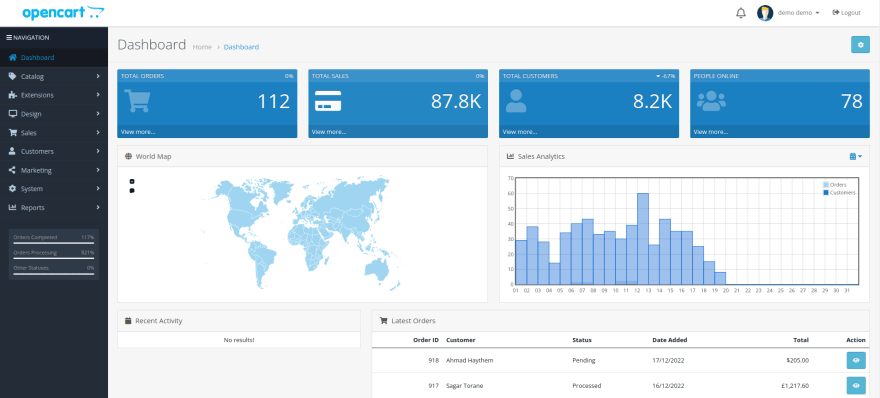Screen dimensions: 880x398
Task: Open the demo demo user dropdown
Action: point(798,13)
